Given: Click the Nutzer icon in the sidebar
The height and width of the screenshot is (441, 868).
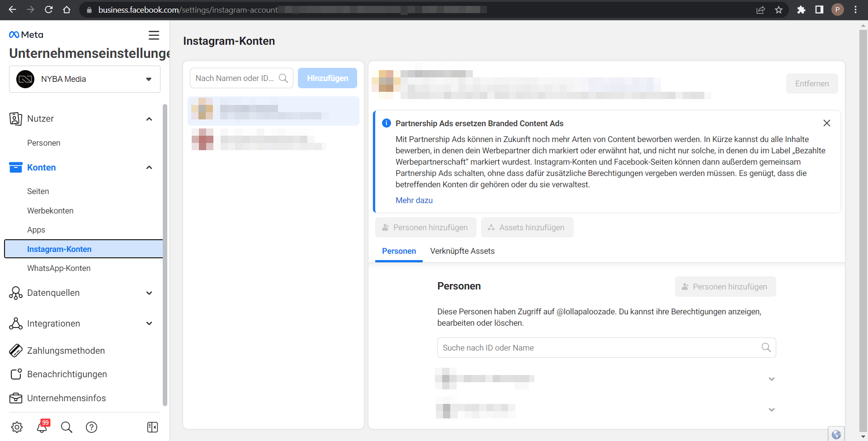Looking at the screenshot, I should [16, 119].
